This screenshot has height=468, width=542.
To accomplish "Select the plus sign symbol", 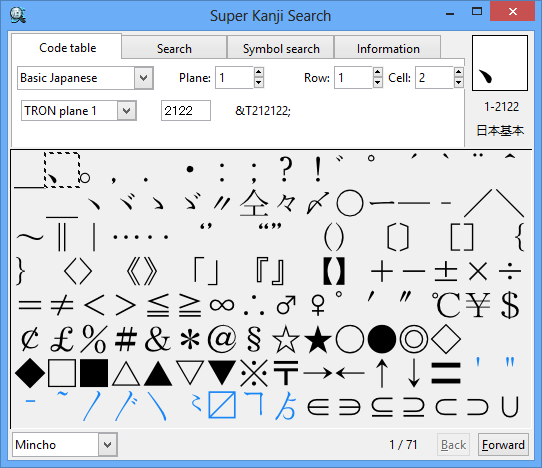I will click(382, 271).
